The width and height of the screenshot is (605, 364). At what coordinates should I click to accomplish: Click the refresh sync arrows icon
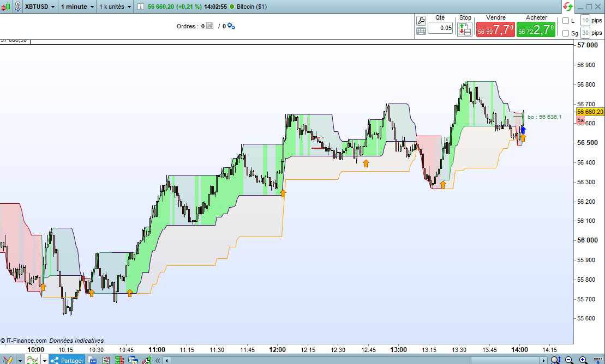[567, 7]
